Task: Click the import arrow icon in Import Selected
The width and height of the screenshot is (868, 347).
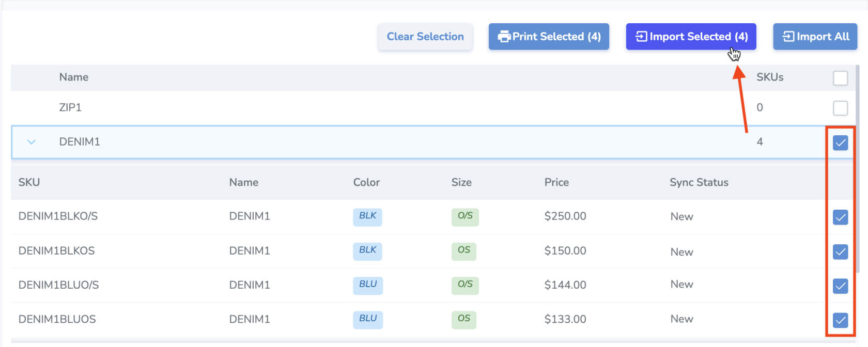Action: pyautogui.click(x=641, y=37)
